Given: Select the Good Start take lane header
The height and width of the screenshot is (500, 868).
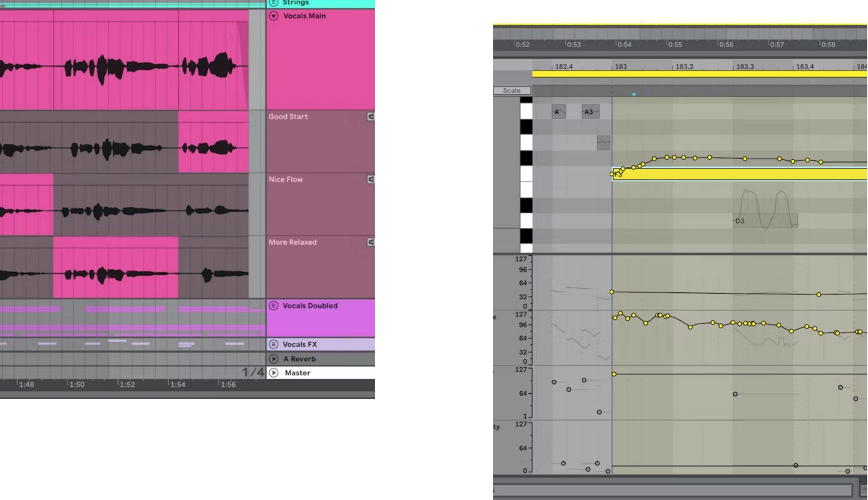Looking at the screenshot, I should [x=321, y=142].
